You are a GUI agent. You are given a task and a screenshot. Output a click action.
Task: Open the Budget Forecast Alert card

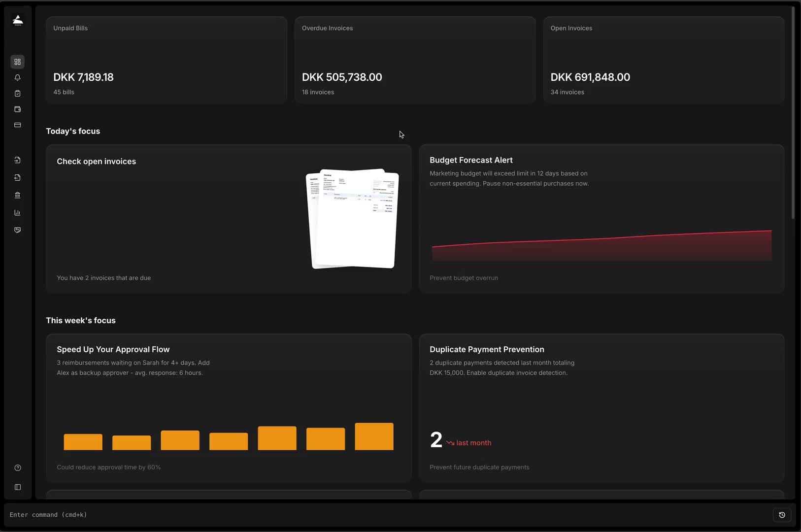click(601, 219)
